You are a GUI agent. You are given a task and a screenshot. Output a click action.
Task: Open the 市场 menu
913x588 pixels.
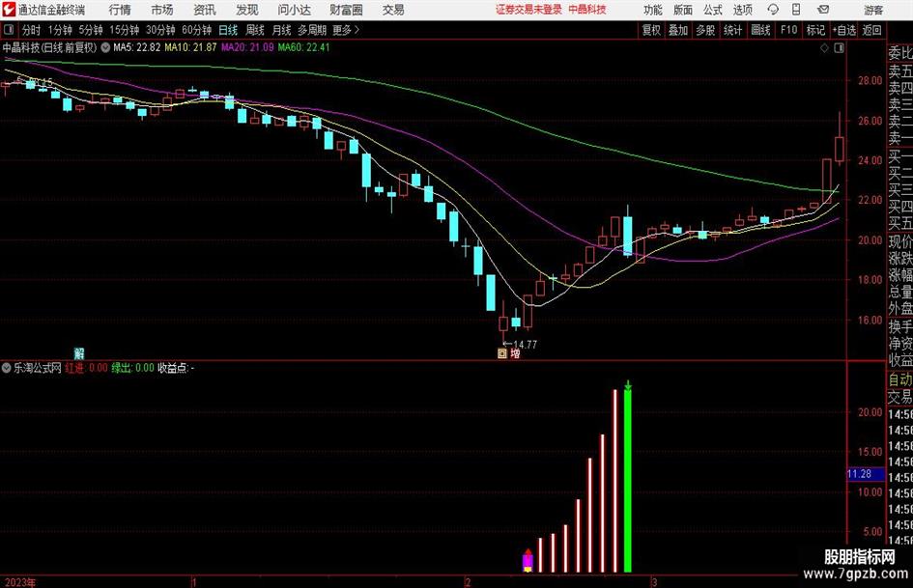pos(162,10)
